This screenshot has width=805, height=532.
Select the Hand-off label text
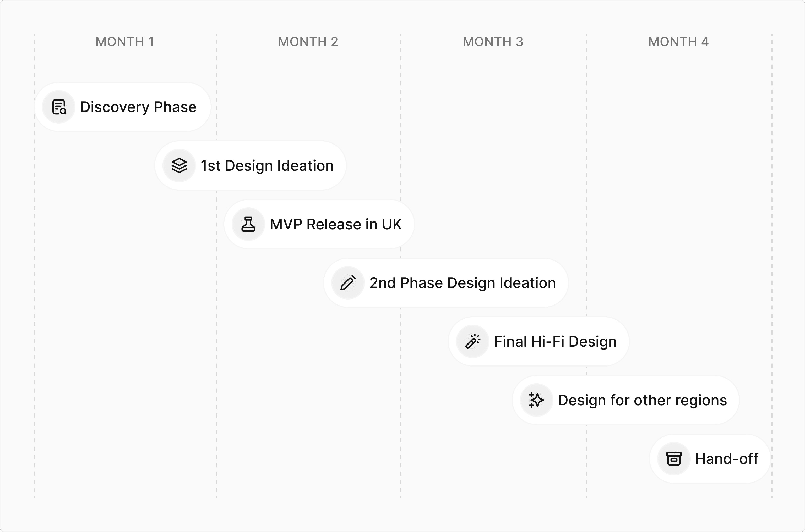click(x=727, y=459)
